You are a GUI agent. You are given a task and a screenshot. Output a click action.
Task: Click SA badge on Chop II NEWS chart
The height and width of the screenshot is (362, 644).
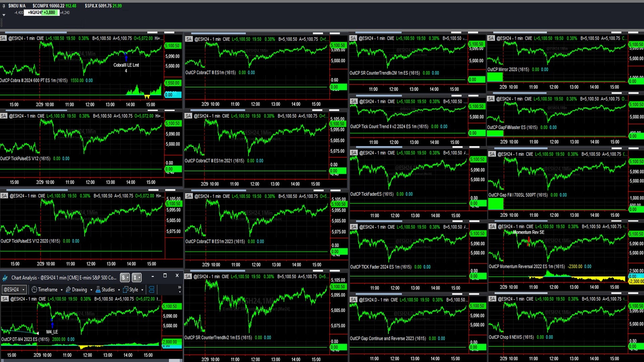492,299
